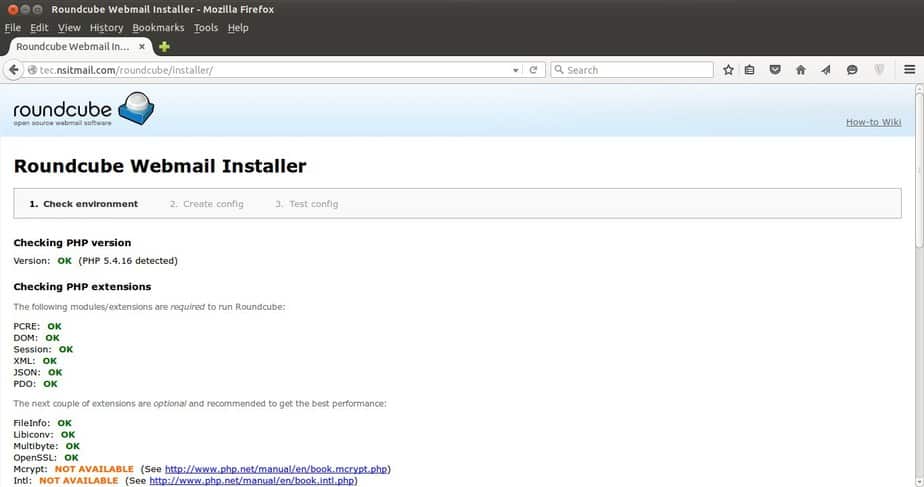Open the chat bubble icon in toolbar
Screen dimensions: 924x487
click(852, 70)
